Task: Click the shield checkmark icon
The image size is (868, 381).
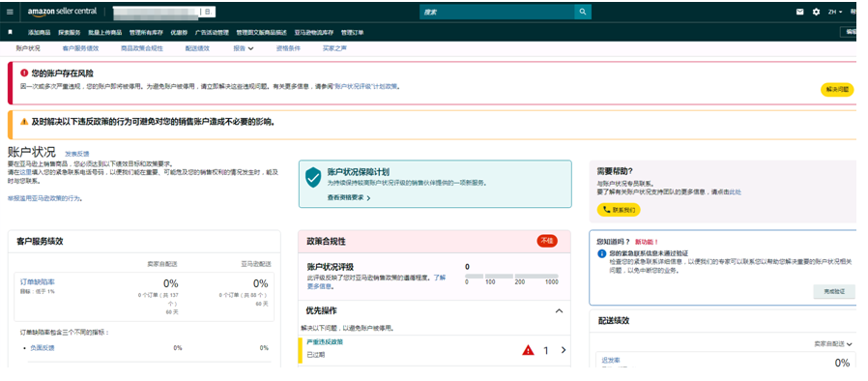Action: (x=313, y=177)
